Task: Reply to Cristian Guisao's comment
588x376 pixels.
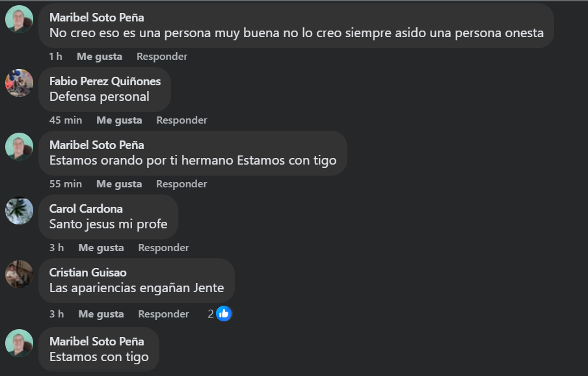Action: [x=163, y=314]
